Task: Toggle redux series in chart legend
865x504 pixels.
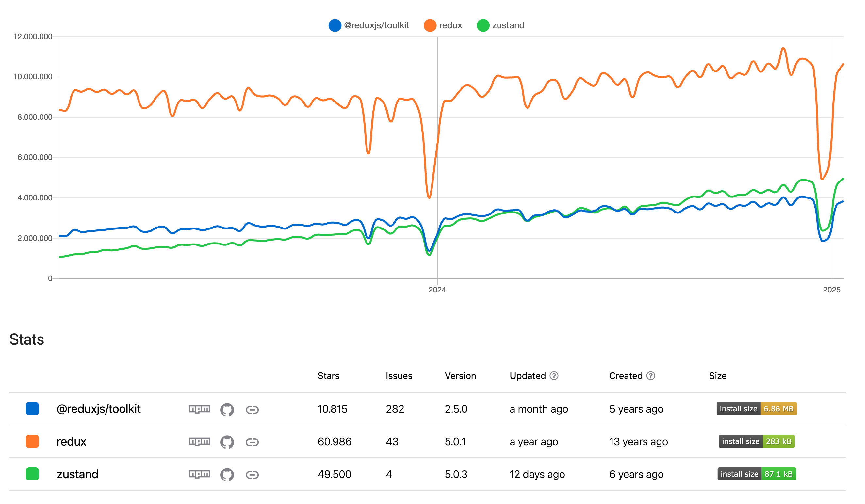Action: tap(443, 25)
